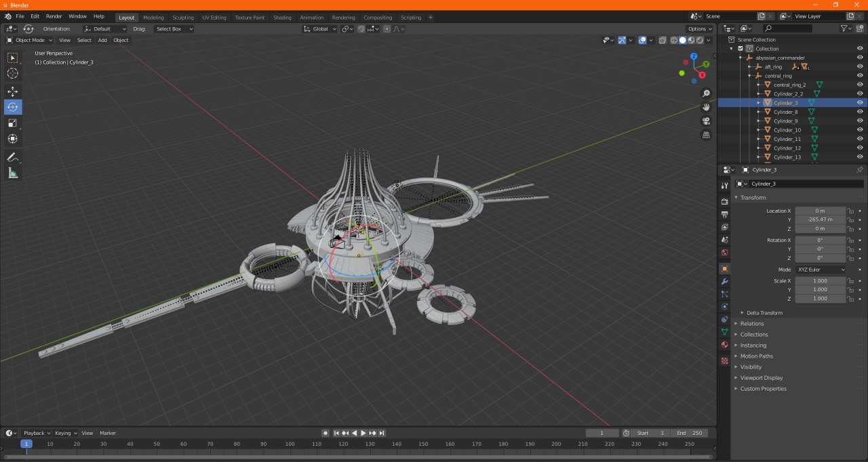The image size is (868, 462).
Task: Select the Select Box tool in toolbar
Action: 13,58
